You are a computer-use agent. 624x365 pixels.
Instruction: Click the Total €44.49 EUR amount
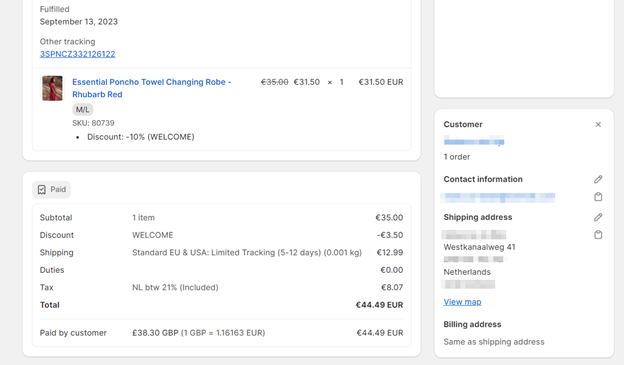pyautogui.click(x=379, y=305)
